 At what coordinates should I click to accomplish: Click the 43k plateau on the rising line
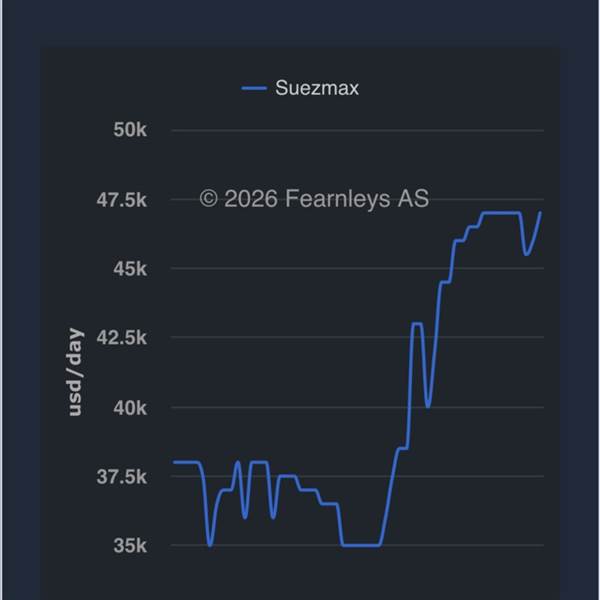coord(417,324)
